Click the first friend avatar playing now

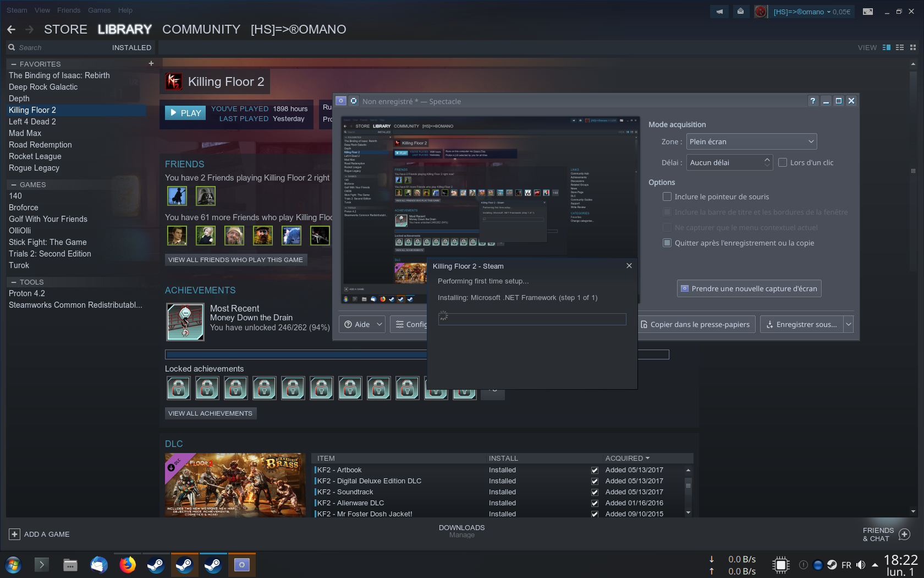[177, 196]
